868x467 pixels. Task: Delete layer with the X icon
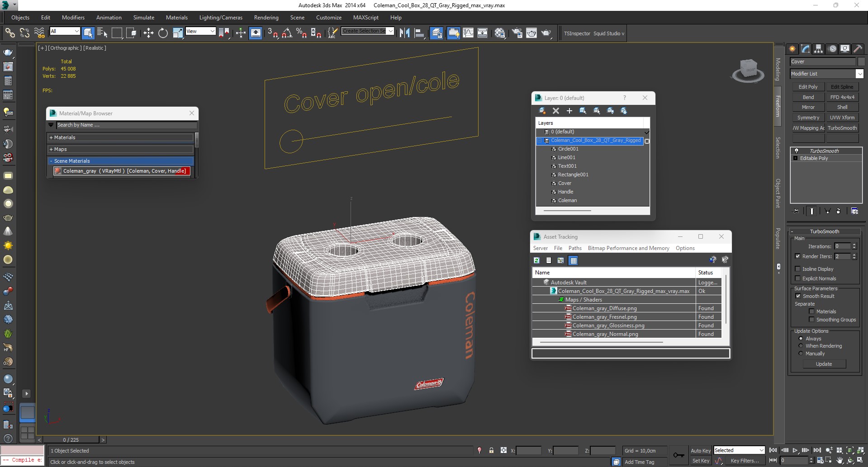pyautogui.click(x=556, y=111)
